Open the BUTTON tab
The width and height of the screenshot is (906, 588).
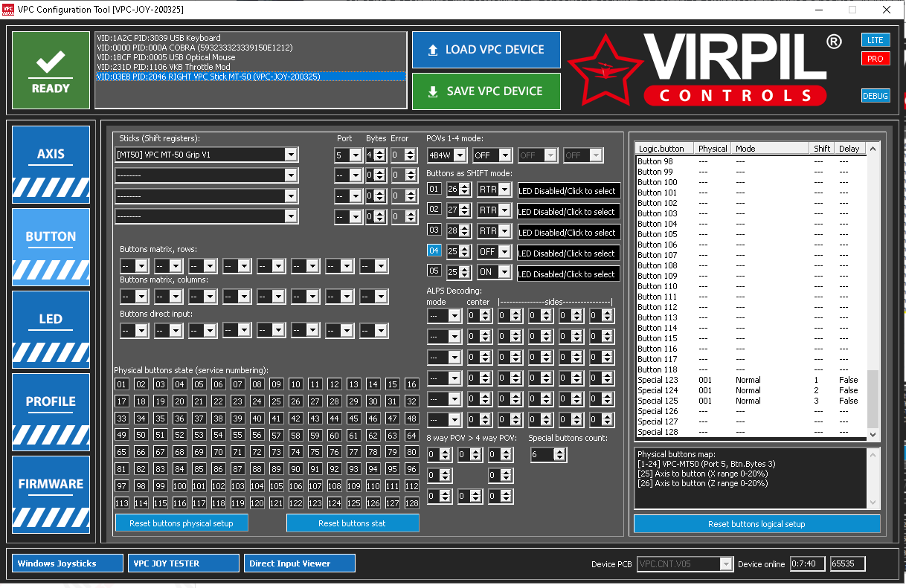tap(51, 247)
